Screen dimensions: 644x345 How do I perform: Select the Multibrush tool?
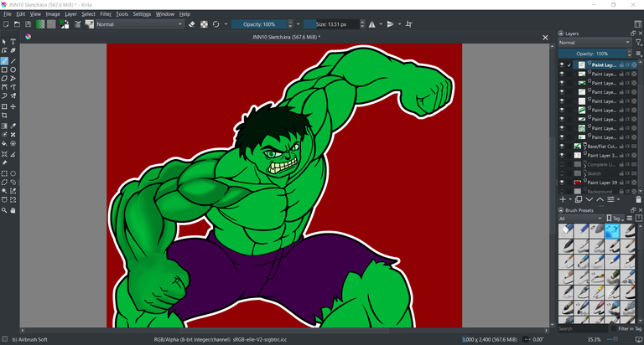coord(13,95)
